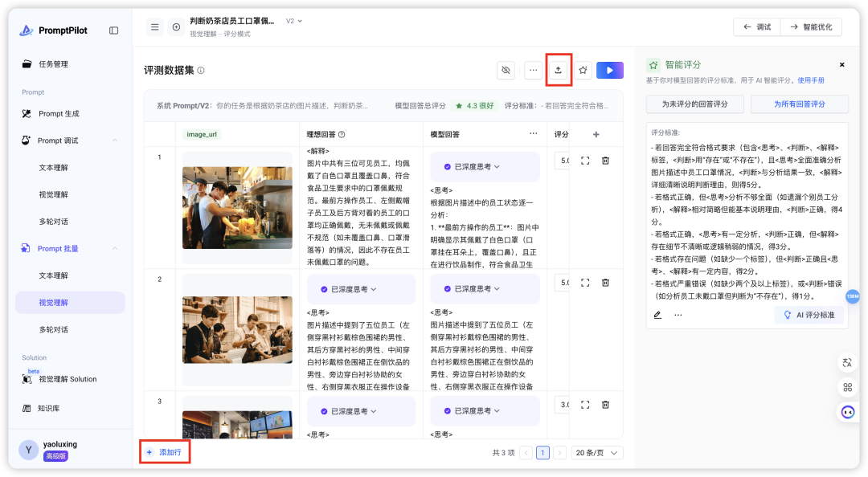Open the V2 version dropdown

click(x=294, y=21)
